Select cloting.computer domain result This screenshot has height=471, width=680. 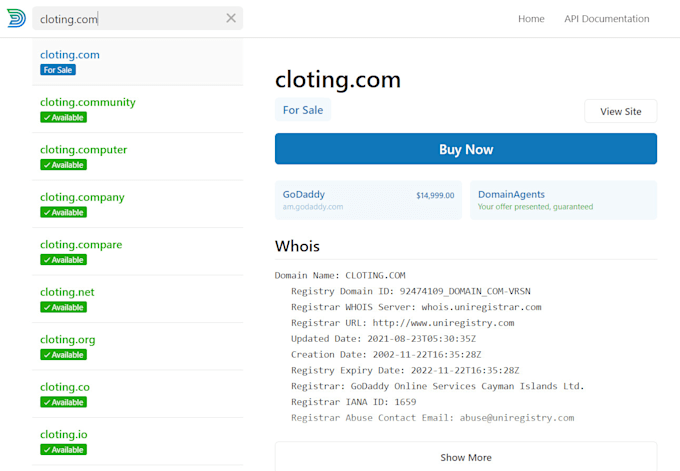(137, 157)
